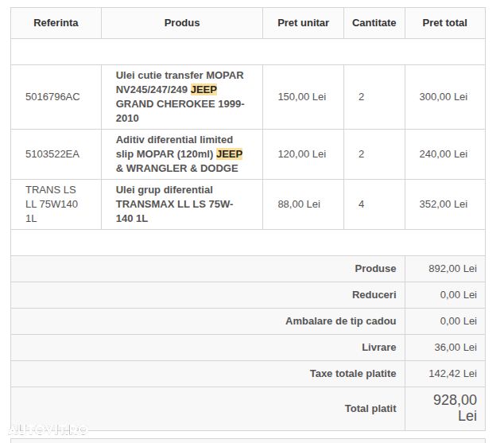Click the taxes value 142,42 Lei
The height and width of the screenshot is (443, 504).
pyautogui.click(x=452, y=374)
